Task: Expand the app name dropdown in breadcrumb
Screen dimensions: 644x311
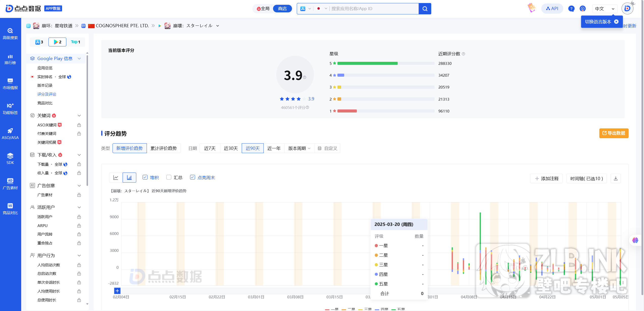Action: tap(218, 26)
